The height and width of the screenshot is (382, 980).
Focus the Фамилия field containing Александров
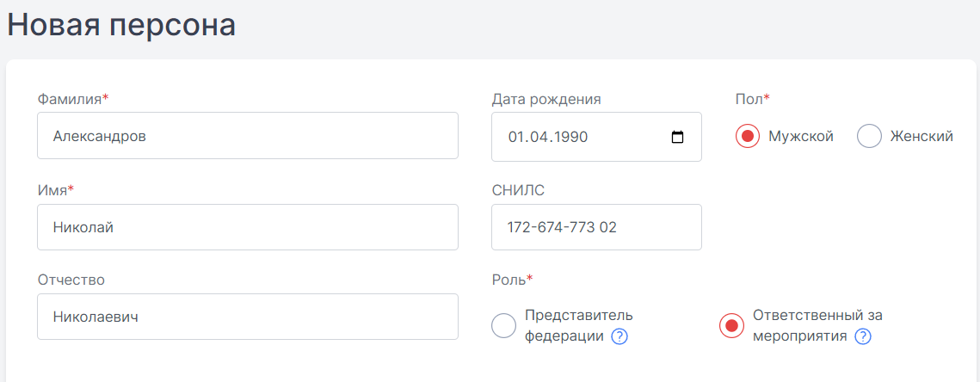[x=248, y=136]
